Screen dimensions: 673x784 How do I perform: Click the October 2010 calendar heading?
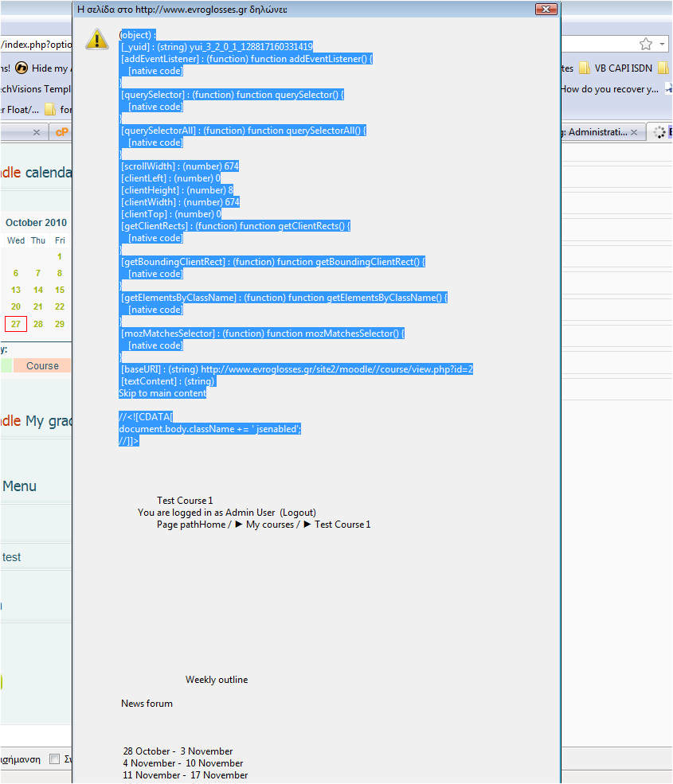coord(36,223)
